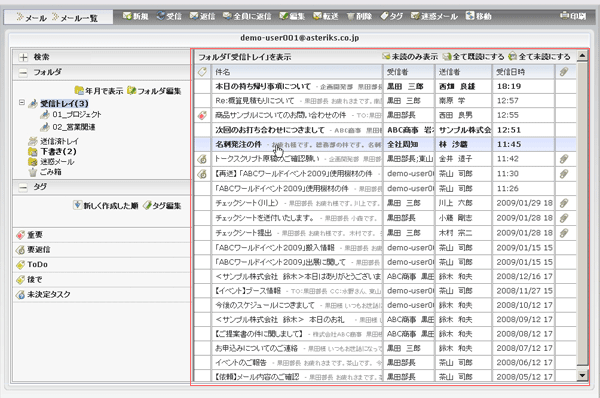Open 迷惑メール folder in sidebar
The width and height of the screenshot is (600, 398).
(x=51, y=162)
